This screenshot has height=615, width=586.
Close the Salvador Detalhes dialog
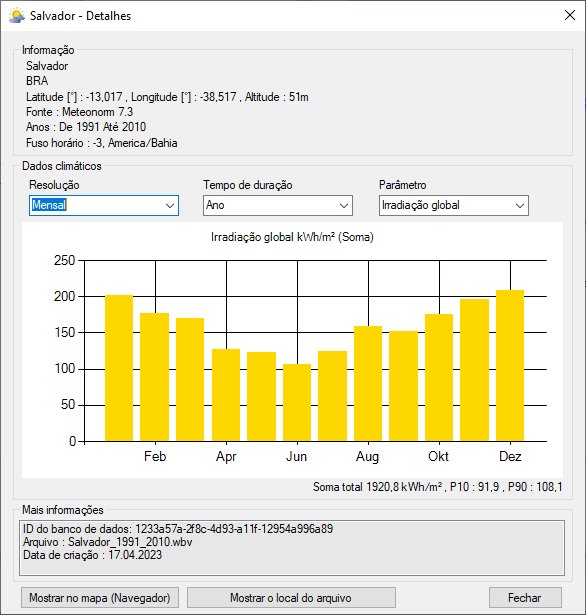[x=570, y=15]
